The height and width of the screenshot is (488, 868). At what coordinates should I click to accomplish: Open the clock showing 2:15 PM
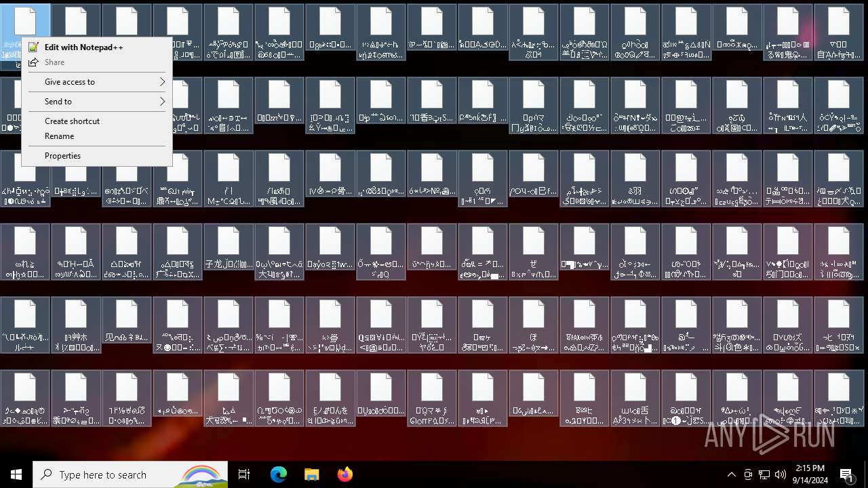point(809,474)
